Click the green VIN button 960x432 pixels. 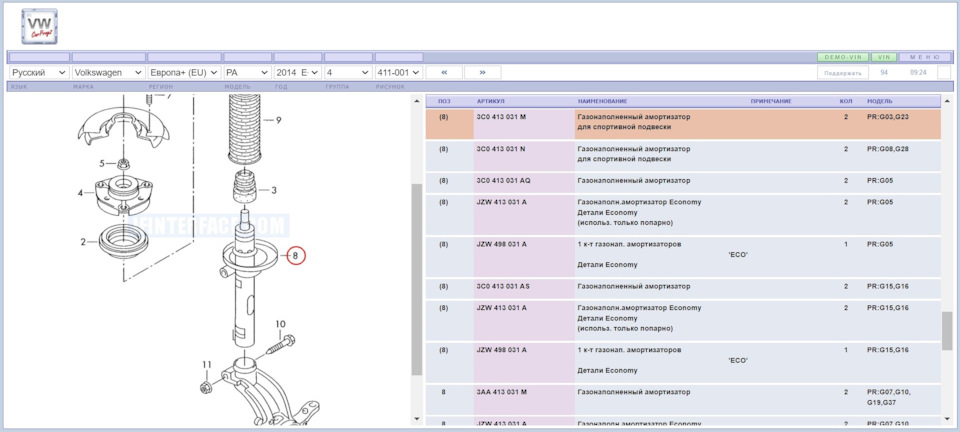tap(883, 57)
